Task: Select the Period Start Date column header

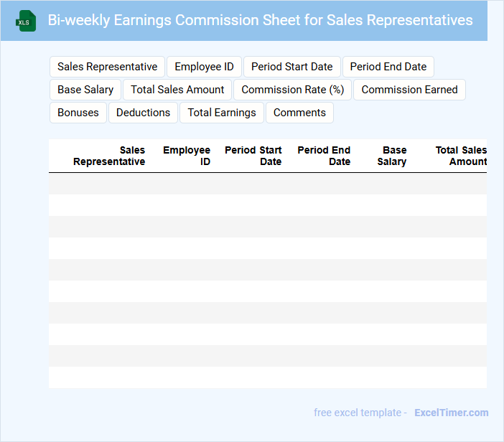Action: [x=253, y=156]
